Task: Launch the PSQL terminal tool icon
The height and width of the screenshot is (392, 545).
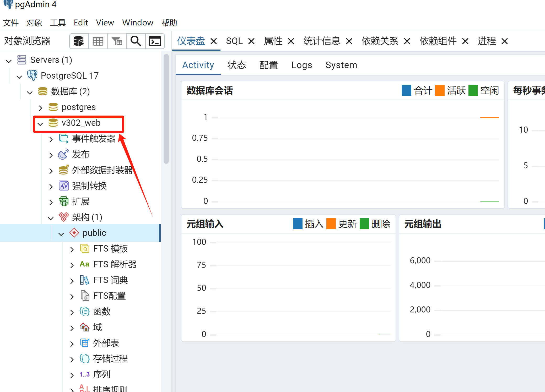Action: [x=155, y=41]
